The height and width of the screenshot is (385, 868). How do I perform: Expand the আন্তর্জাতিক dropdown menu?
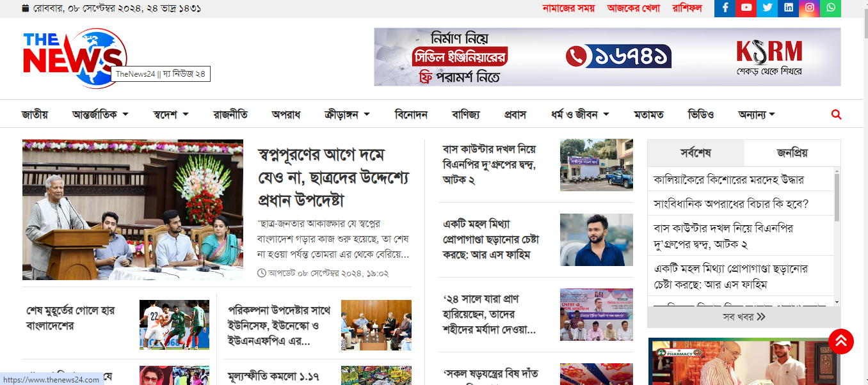pyautogui.click(x=100, y=114)
